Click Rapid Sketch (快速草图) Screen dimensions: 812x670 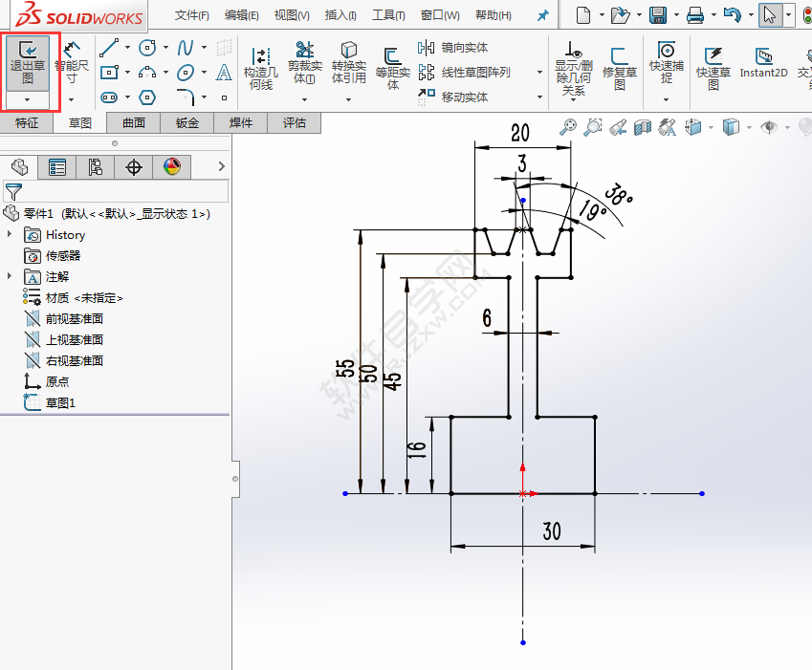click(x=713, y=68)
